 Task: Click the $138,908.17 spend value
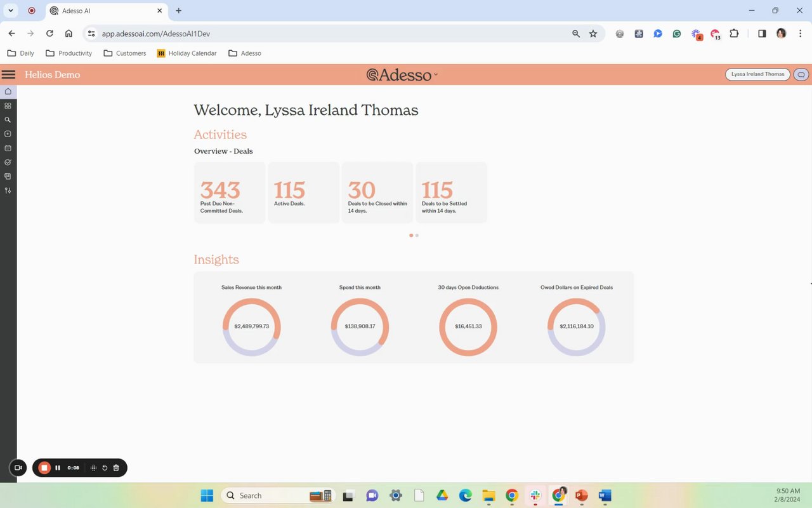(x=360, y=326)
